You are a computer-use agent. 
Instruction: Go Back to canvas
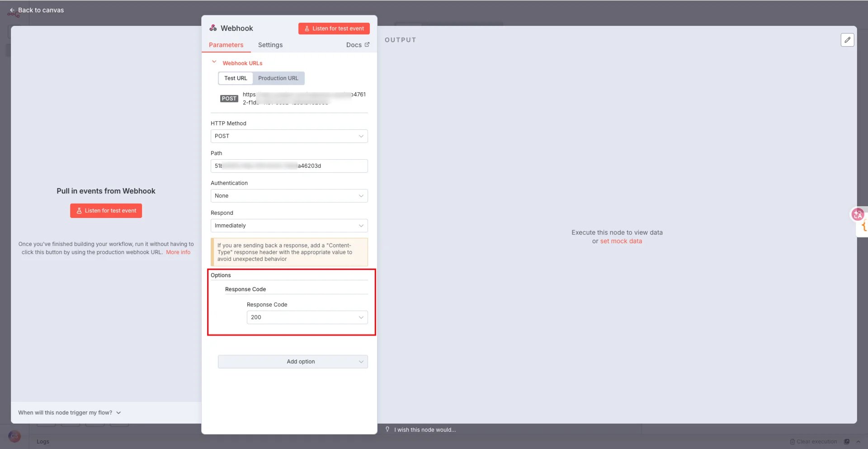tap(37, 10)
